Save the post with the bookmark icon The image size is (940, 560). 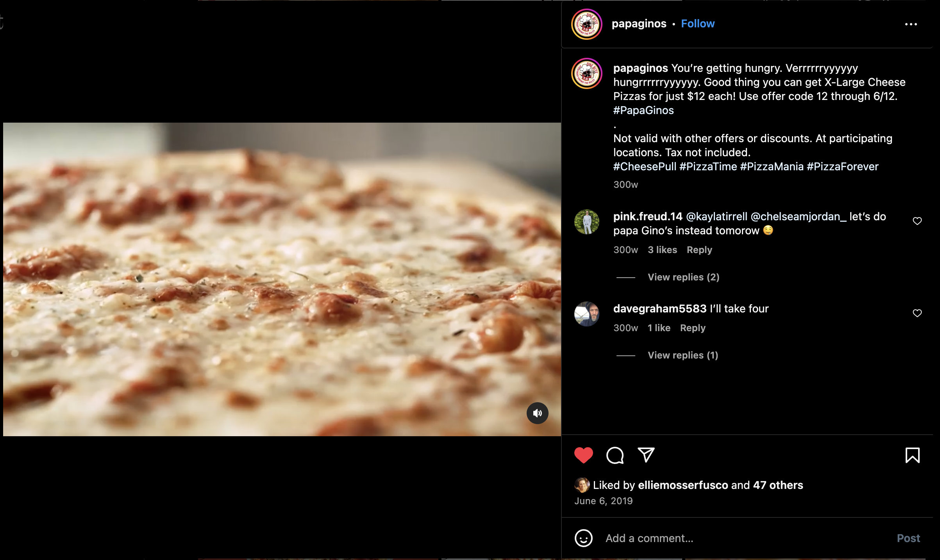(912, 455)
